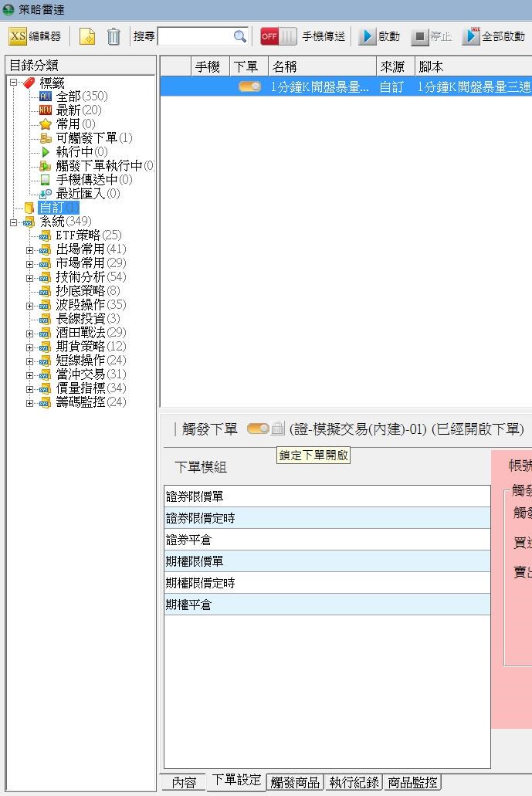
Task: Click the magnifier search icon
Action: 239,36
